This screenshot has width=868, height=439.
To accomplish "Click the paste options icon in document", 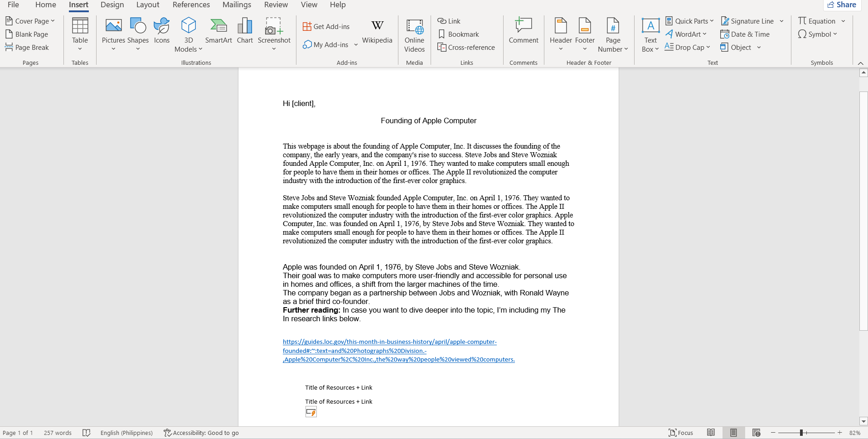I will pyautogui.click(x=311, y=412).
